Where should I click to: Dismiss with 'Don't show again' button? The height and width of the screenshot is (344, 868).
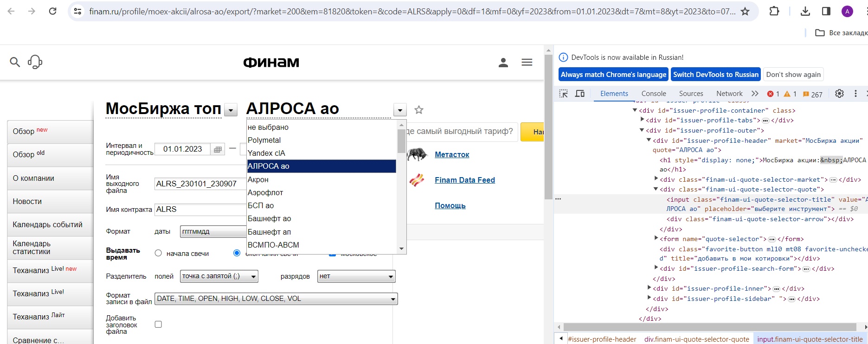(793, 75)
